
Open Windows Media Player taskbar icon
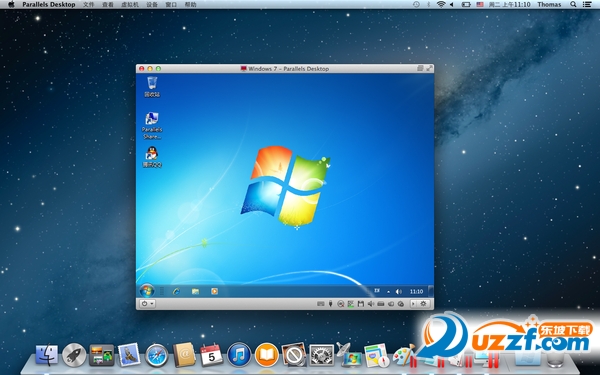tap(214, 292)
